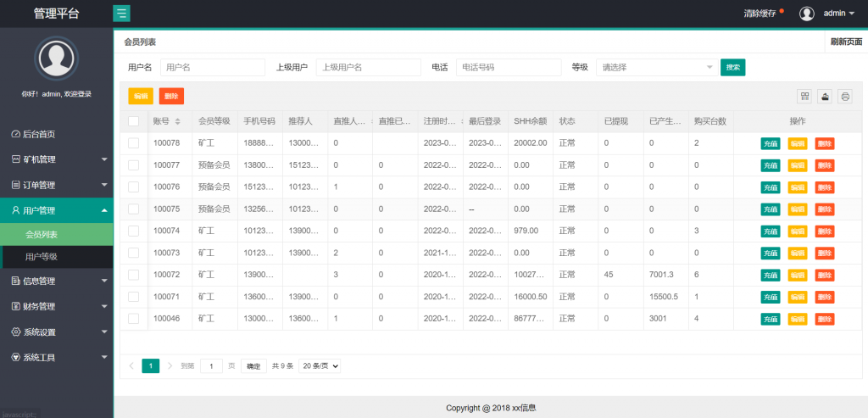Select checkbox for account 100076
Screen dimensions: 868x418
coord(133,187)
